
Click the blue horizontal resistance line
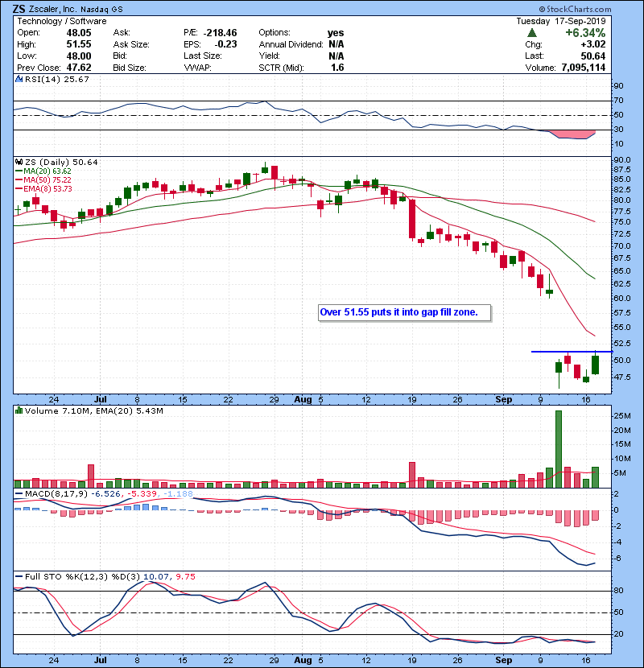tap(572, 352)
